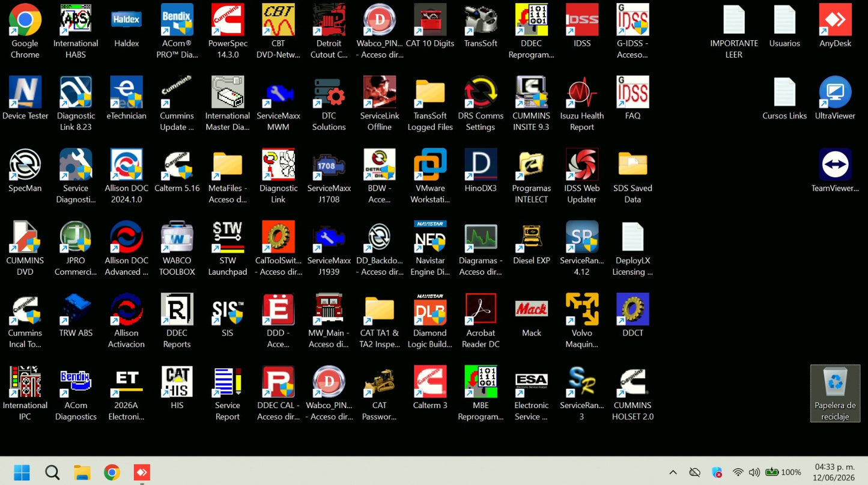Click the Wi-Fi network tray icon

click(738, 472)
